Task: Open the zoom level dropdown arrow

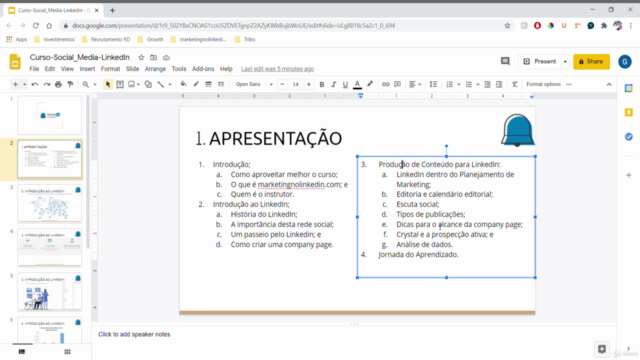Action: 95,84
